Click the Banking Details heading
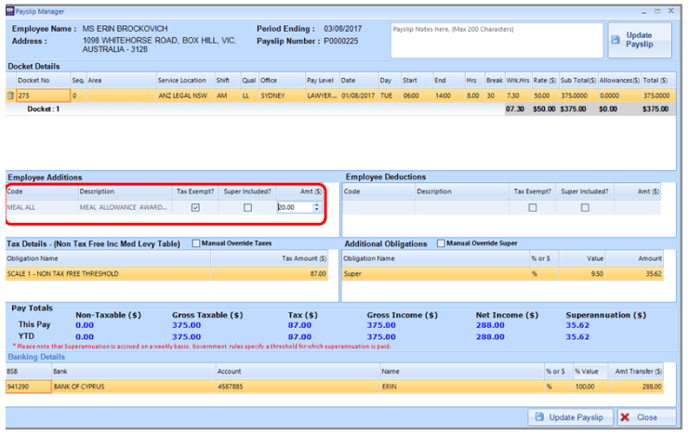This screenshot has width=688, height=432. tap(36, 357)
